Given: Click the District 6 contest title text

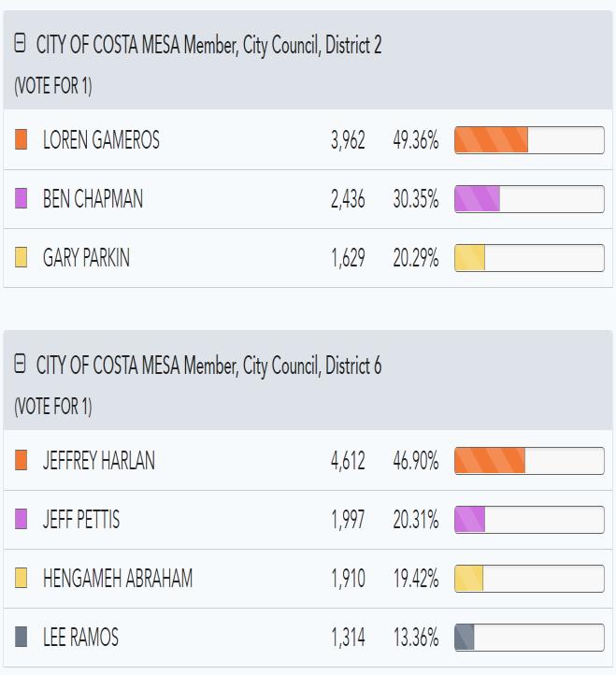Looking at the screenshot, I should click(208, 366).
